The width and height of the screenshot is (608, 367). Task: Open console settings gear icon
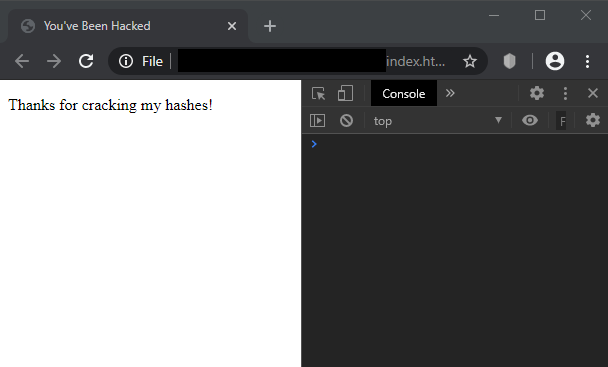coord(592,120)
